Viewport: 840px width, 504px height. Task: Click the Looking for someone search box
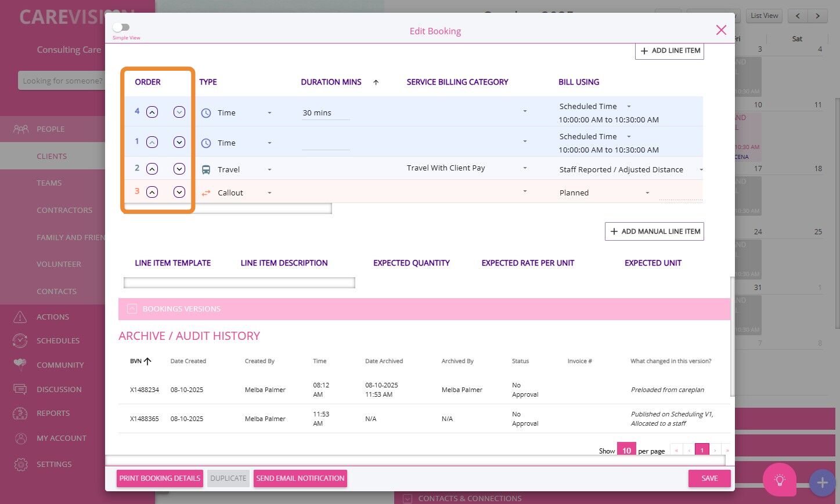click(62, 81)
